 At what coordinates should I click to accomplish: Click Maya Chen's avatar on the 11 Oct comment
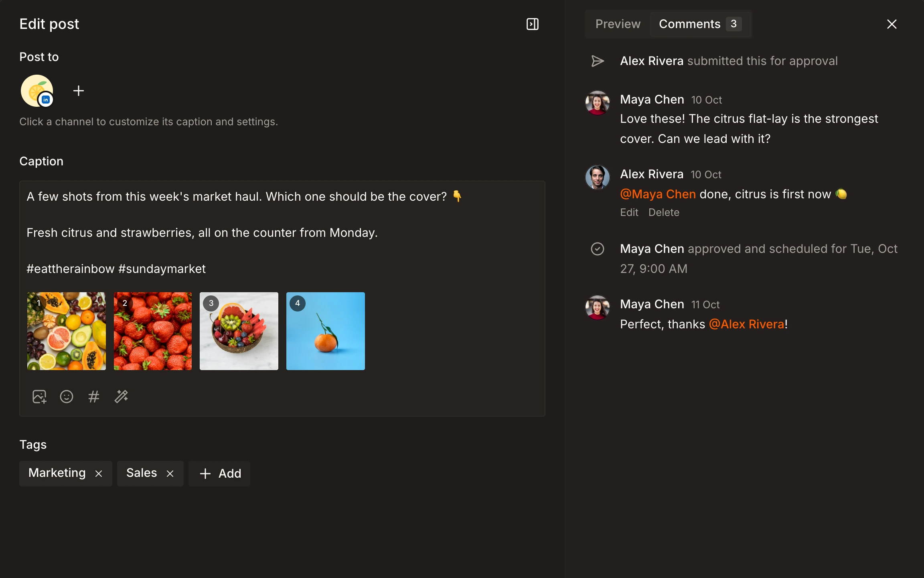[598, 307]
